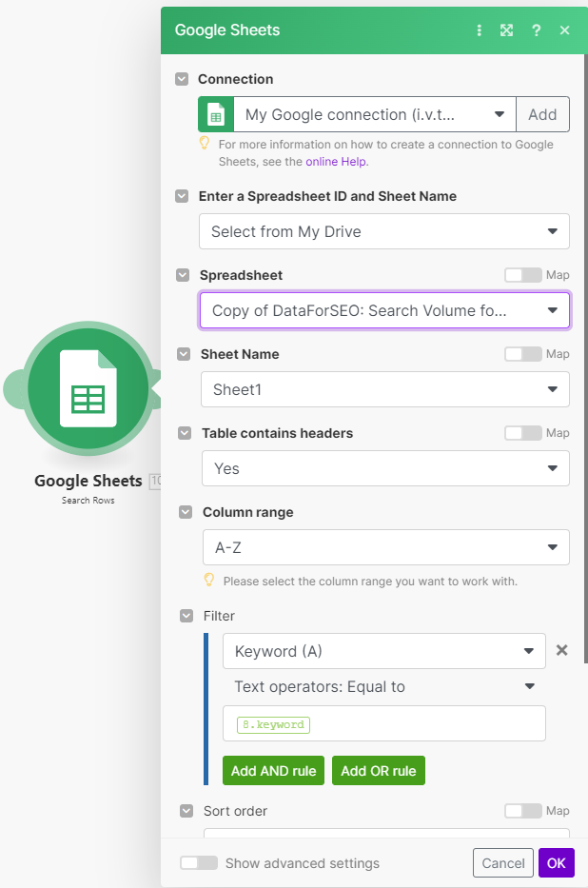The width and height of the screenshot is (588, 888).
Task: Open the Yes table headers dropdown
Action: pyautogui.click(x=385, y=468)
